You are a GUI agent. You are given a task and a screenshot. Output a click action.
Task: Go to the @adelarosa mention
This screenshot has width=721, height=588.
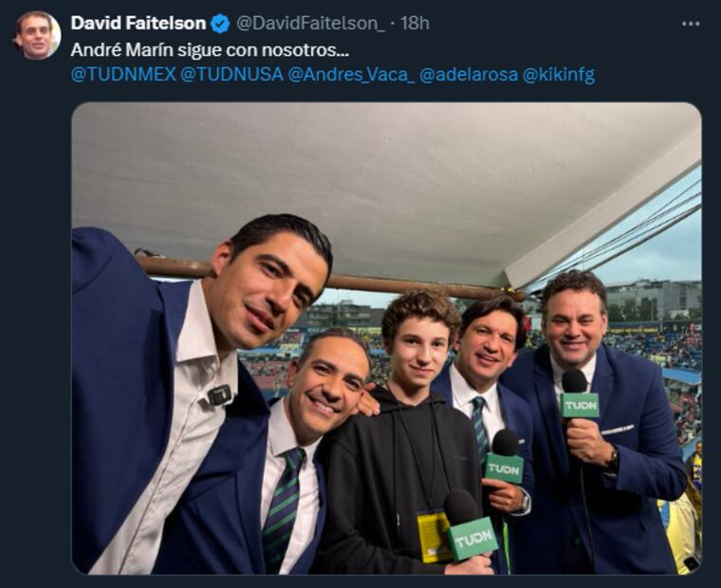coord(469,75)
